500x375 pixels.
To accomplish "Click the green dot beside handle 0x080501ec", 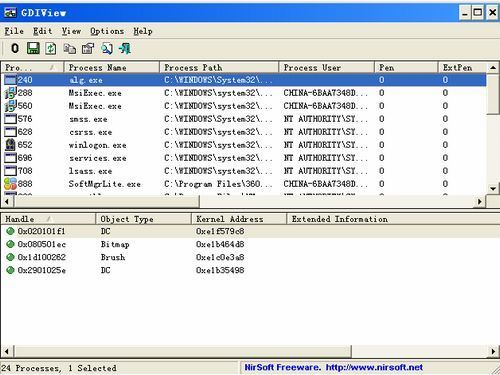I will coord(10,244).
